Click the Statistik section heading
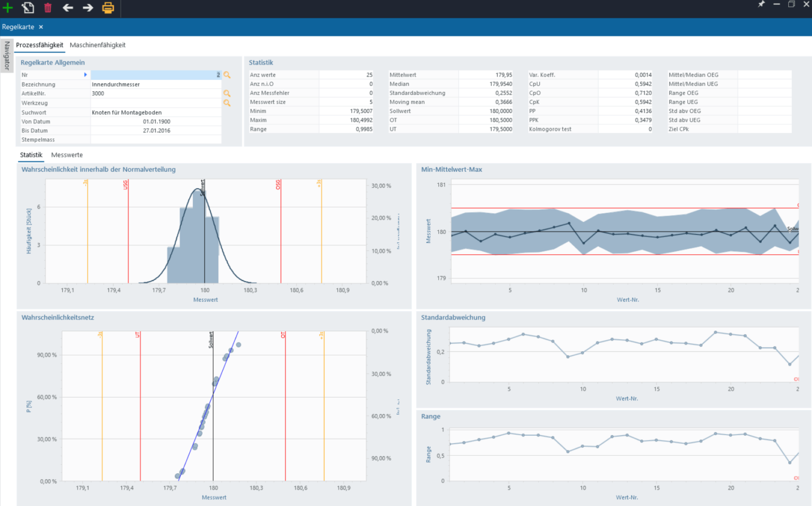812x506 pixels. (x=261, y=62)
